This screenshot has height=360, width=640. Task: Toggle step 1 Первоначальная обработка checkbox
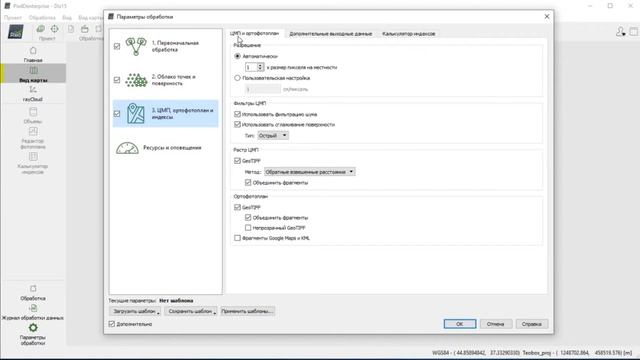pos(117,47)
